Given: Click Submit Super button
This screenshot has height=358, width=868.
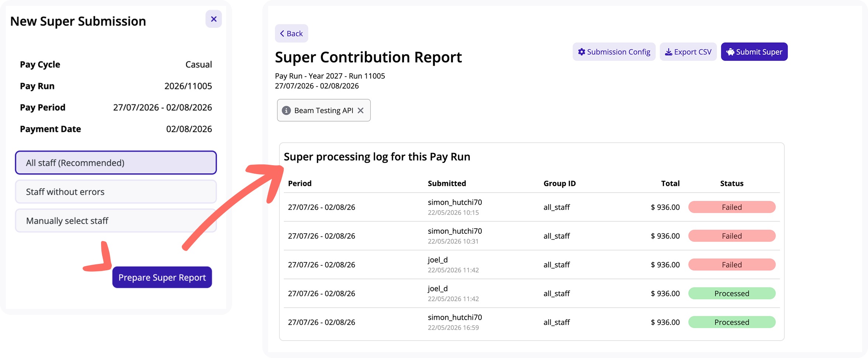Looking at the screenshot, I should click(754, 52).
